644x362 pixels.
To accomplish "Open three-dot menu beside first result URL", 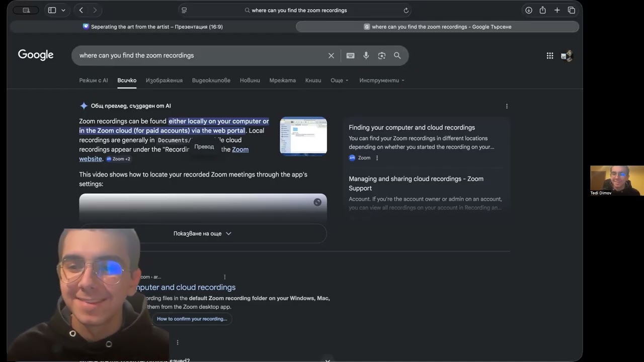I will (x=225, y=277).
